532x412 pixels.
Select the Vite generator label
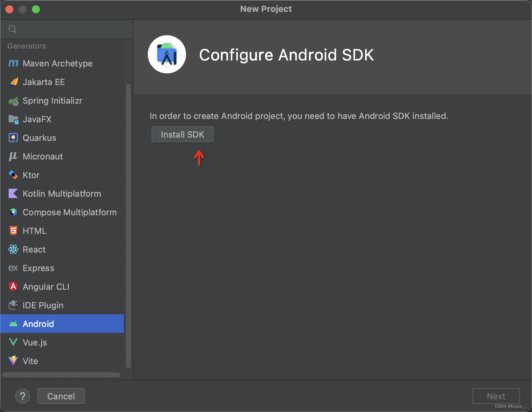coord(30,361)
